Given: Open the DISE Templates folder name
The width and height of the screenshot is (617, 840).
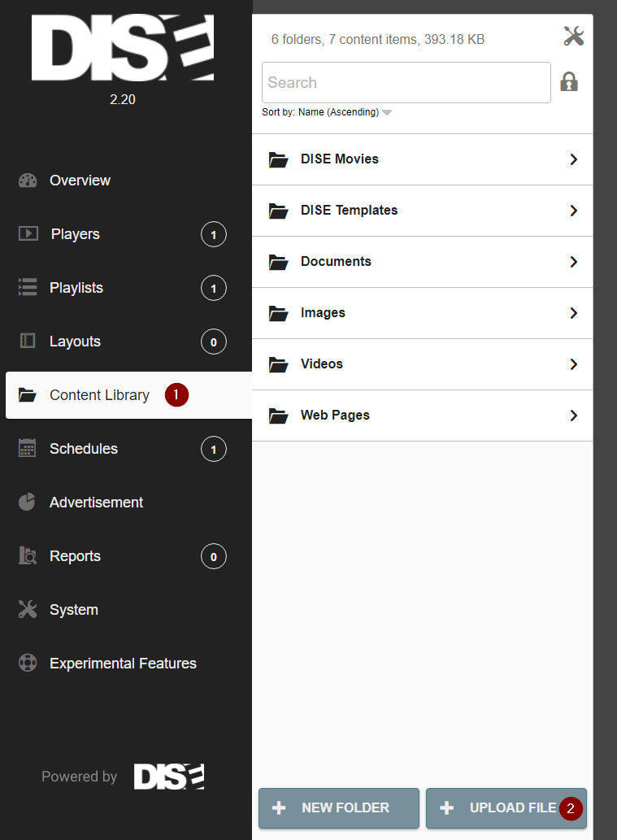Looking at the screenshot, I should (x=350, y=210).
